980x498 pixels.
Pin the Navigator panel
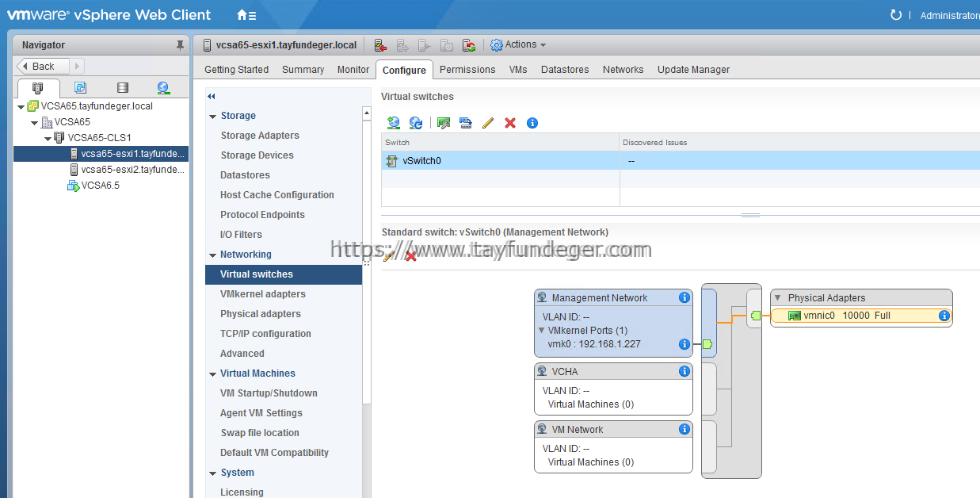click(180, 45)
